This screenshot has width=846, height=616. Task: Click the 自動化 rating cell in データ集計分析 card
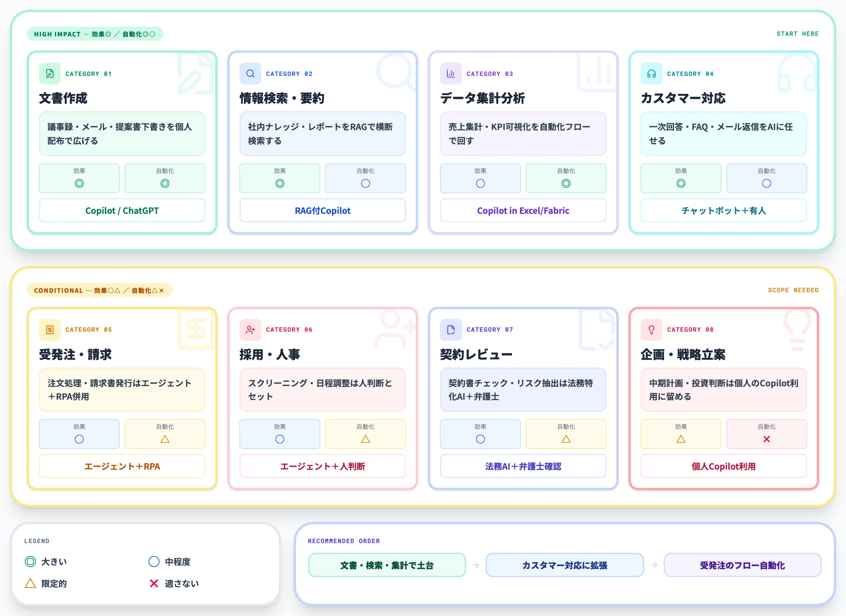click(566, 178)
